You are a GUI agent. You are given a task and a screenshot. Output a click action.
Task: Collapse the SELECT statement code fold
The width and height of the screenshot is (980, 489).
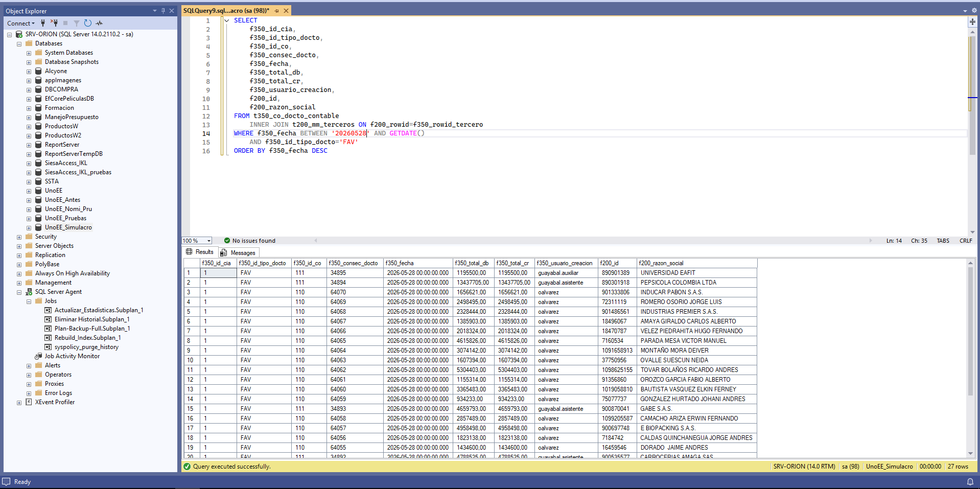[226, 21]
